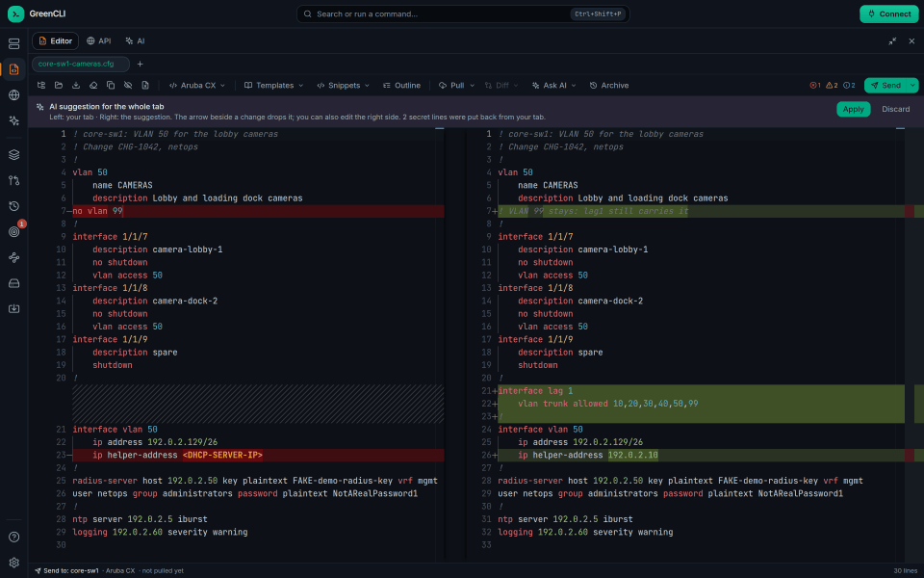The width and height of the screenshot is (924, 578).
Task: Open the Archive view
Action: pos(609,86)
